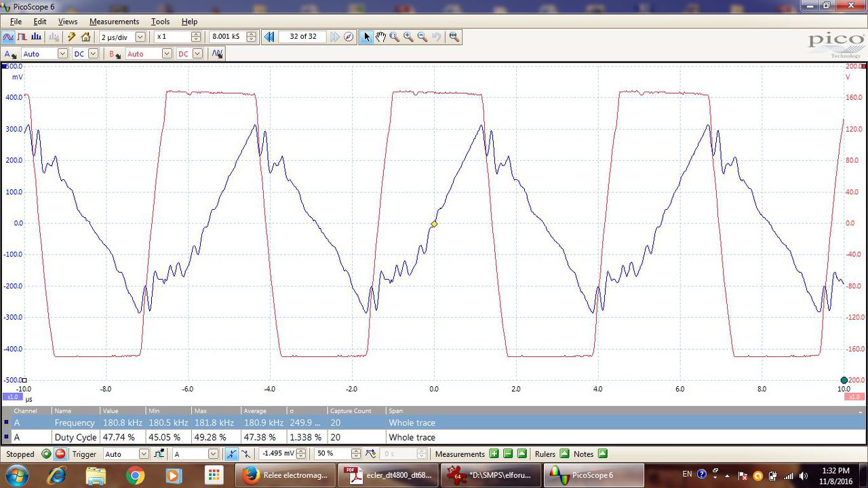
Task: Select Persistence mode icon
Action: pos(22,37)
